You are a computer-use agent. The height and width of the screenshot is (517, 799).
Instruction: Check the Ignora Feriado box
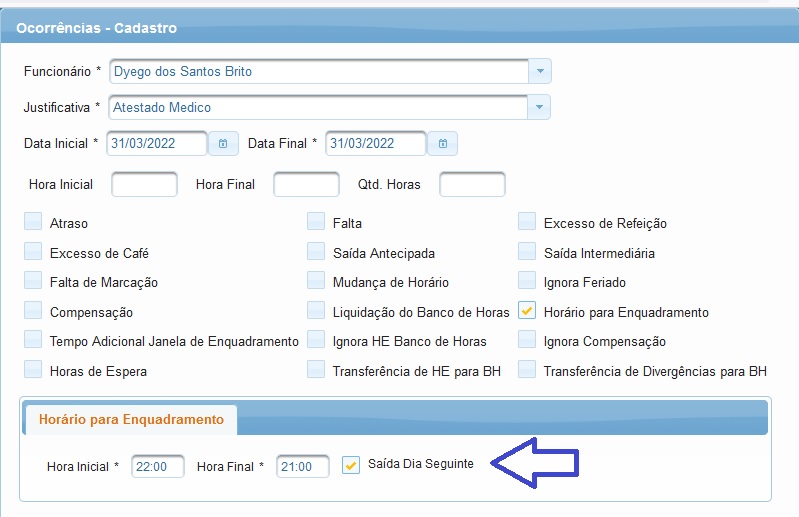[527, 280]
